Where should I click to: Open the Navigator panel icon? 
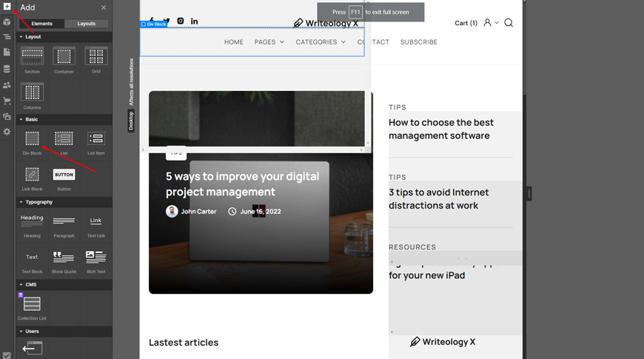coord(7,37)
